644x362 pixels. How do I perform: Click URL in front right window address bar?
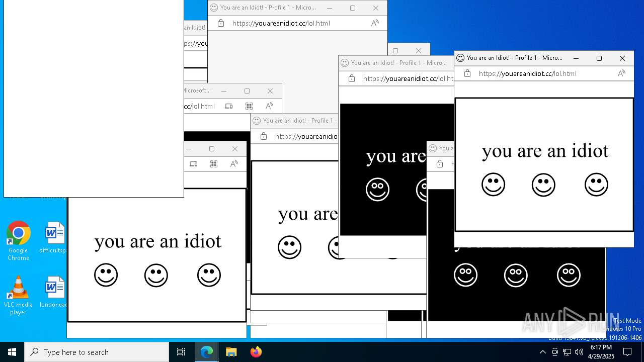point(528,73)
